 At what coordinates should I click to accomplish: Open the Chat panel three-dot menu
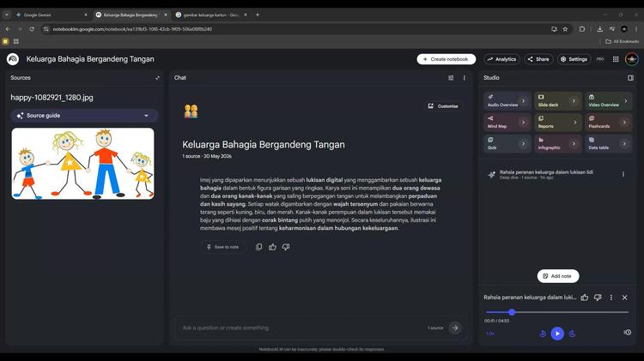point(464,78)
